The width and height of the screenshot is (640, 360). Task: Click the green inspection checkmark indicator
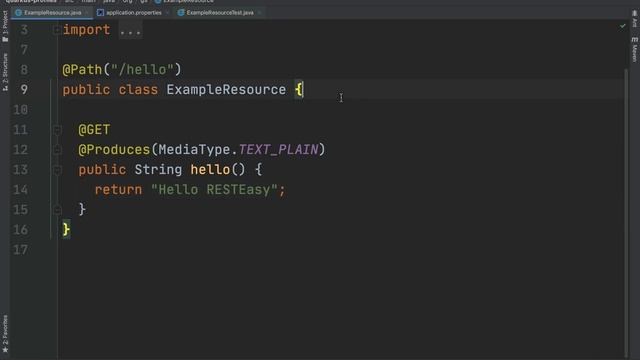coord(622,26)
